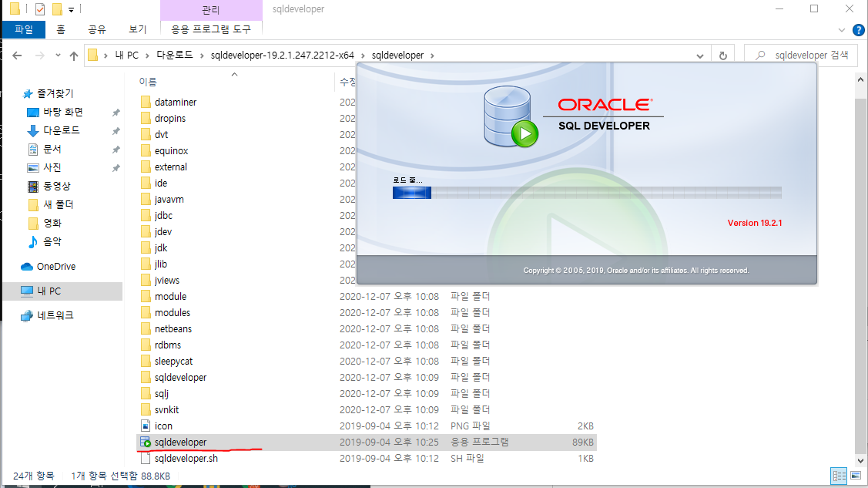
Task: Select the javavm folder
Action: (169, 200)
